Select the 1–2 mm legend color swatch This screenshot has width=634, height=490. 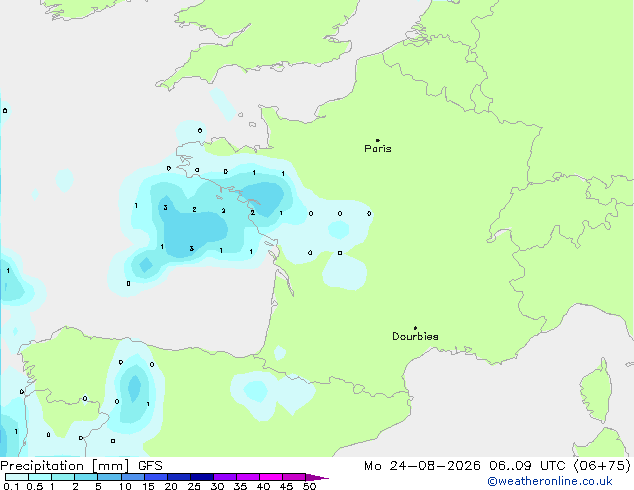pos(63,477)
